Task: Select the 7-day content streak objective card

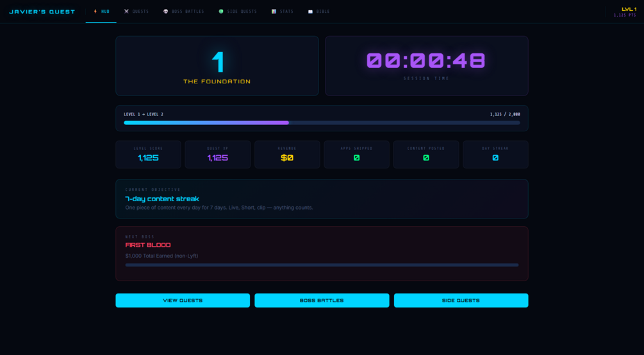Action: (x=322, y=199)
